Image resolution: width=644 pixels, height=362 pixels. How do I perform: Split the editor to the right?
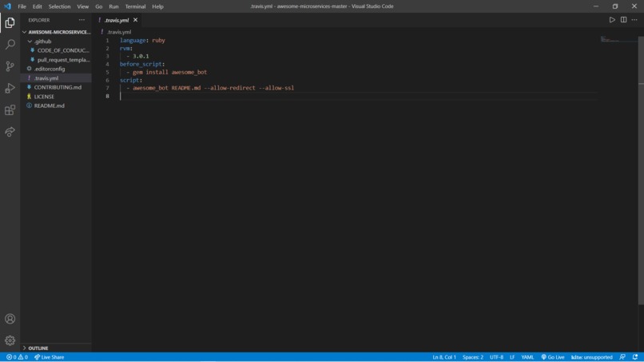(x=623, y=20)
